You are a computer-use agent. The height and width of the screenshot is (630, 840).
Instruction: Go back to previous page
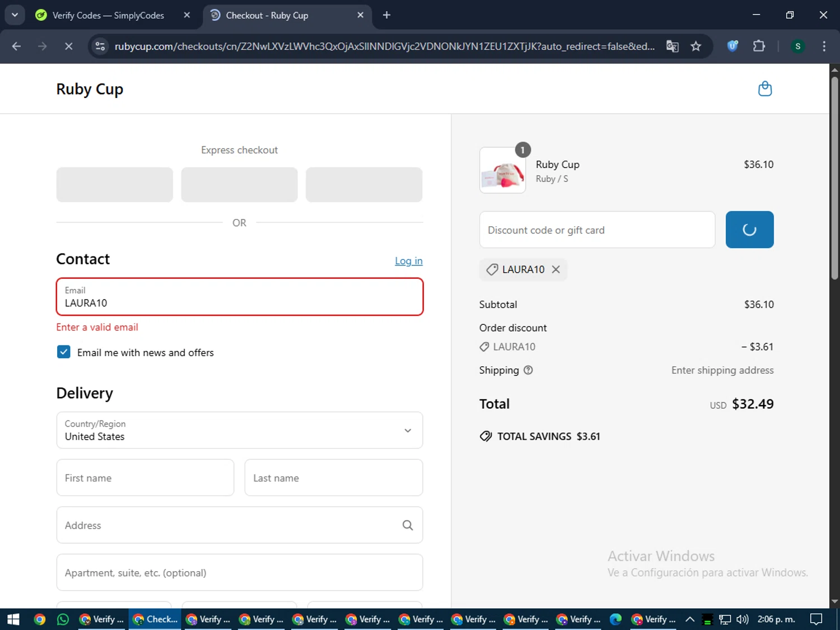(16, 46)
